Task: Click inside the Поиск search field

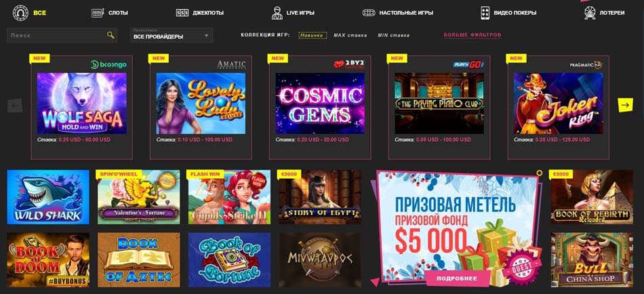Action: click(57, 35)
